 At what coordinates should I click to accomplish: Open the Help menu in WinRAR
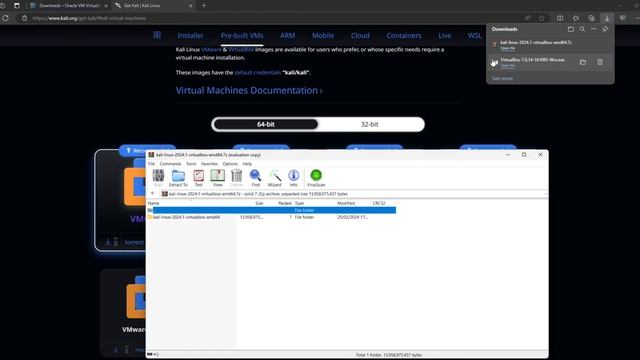click(x=247, y=164)
